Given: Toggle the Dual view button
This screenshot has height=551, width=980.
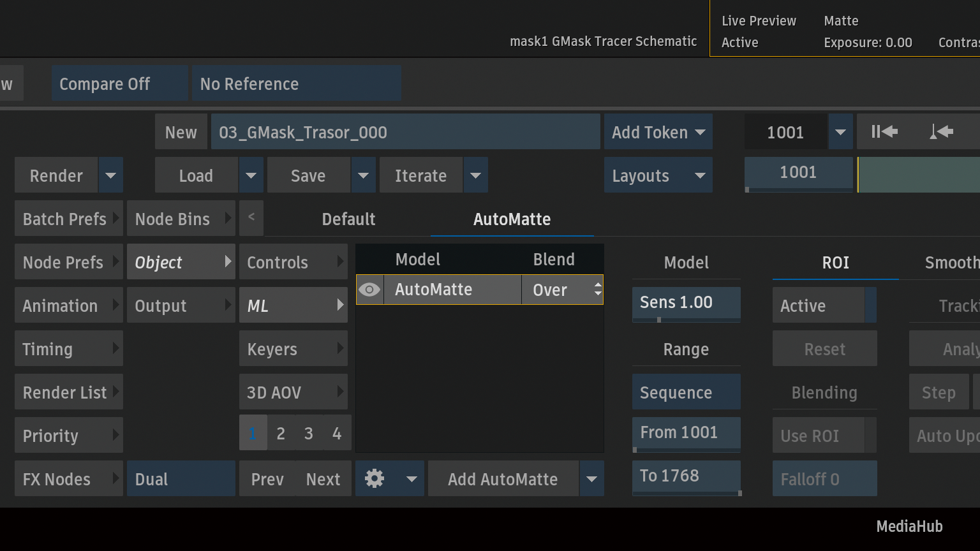Looking at the screenshot, I should tap(181, 479).
